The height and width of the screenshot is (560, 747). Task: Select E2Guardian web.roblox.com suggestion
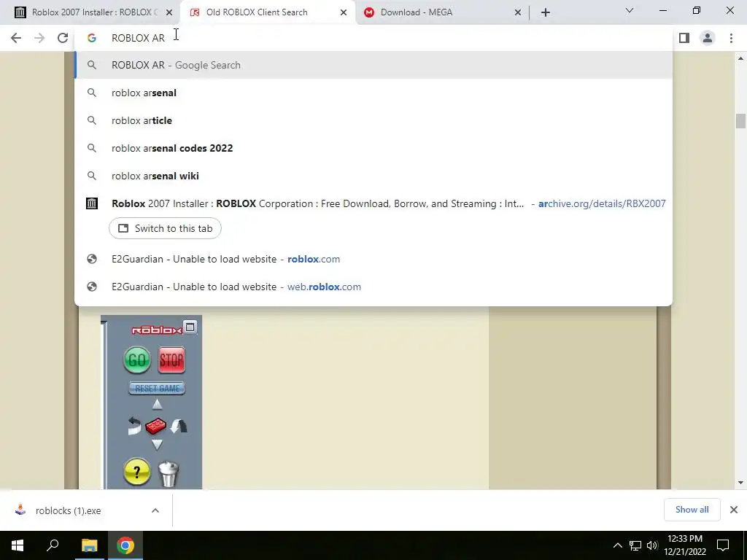(x=373, y=287)
